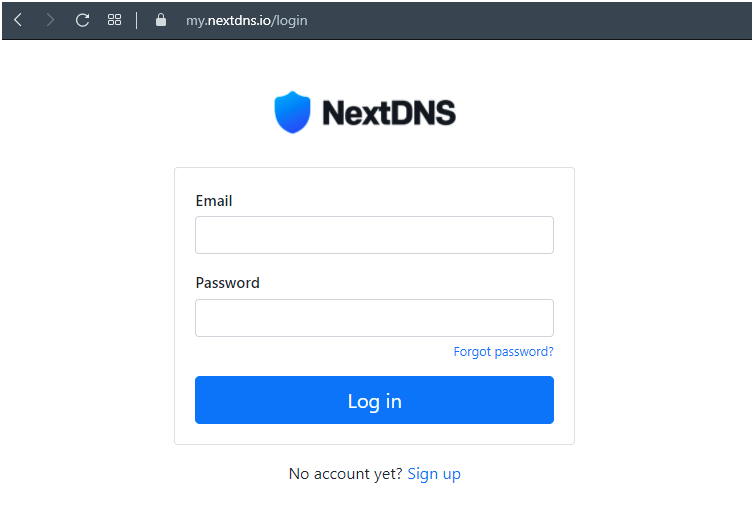The image size is (754, 518).
Task: Focus the Email input field
Action: [x=374, y=235]
